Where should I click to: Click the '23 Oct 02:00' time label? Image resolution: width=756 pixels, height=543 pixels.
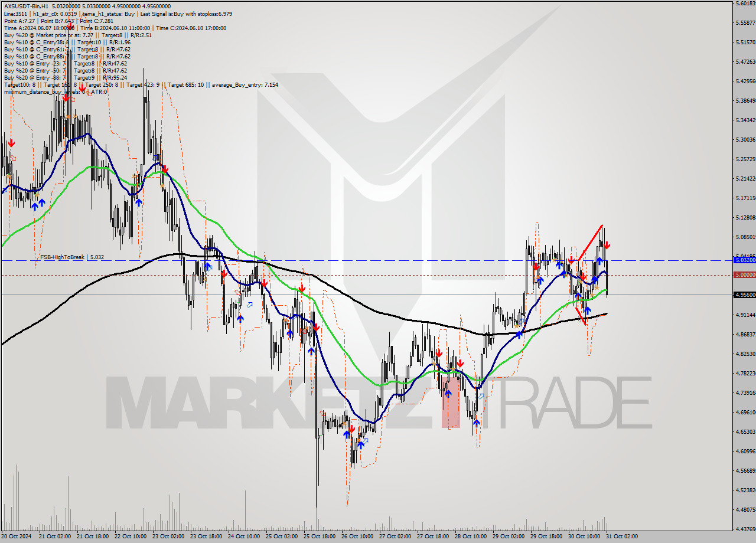[x=168, y=537]
